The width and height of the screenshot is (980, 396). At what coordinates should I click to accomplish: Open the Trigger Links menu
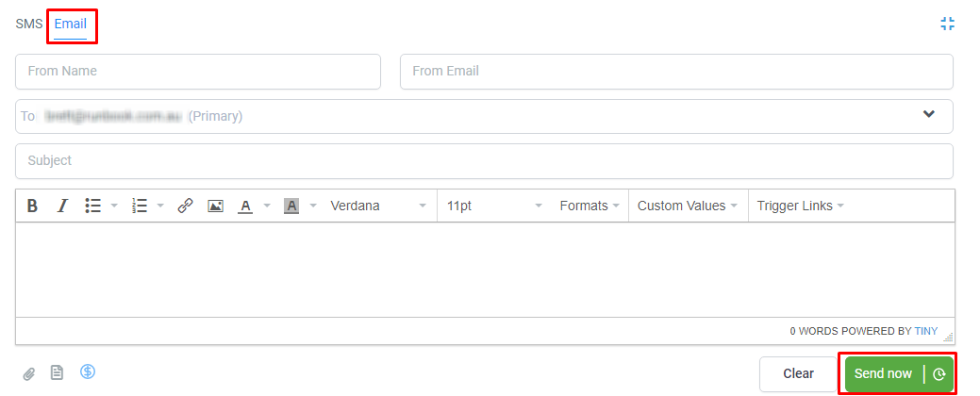click(800, 206)
